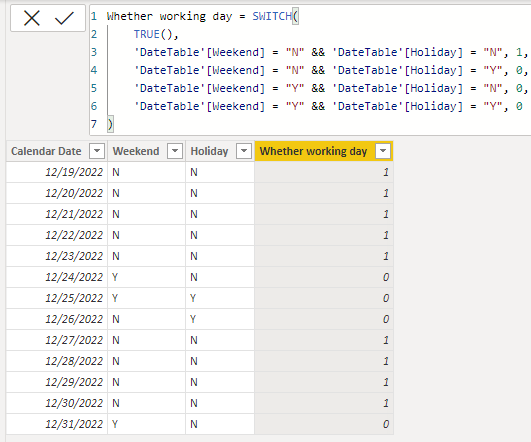Viewport: 531px width, 442px height.
Task: Click TRUE() on formula line 2
Action: [x=153, y=34]
